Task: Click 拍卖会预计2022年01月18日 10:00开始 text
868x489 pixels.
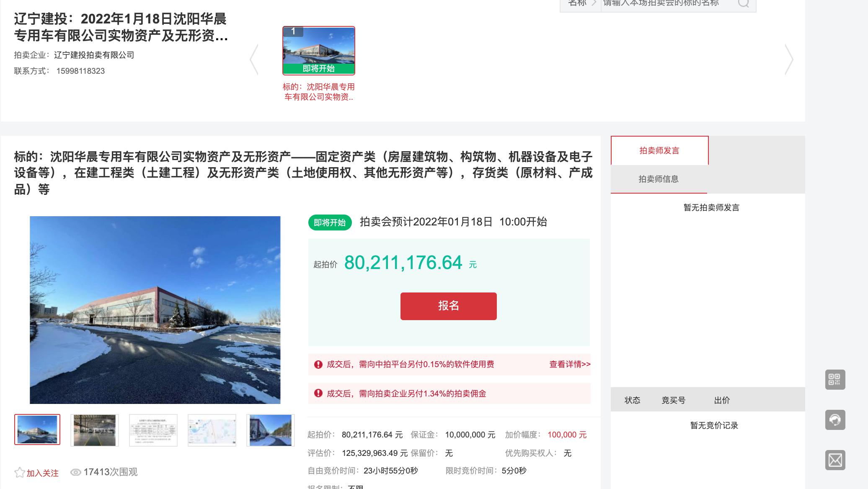Action: click(x=453, y=222)
